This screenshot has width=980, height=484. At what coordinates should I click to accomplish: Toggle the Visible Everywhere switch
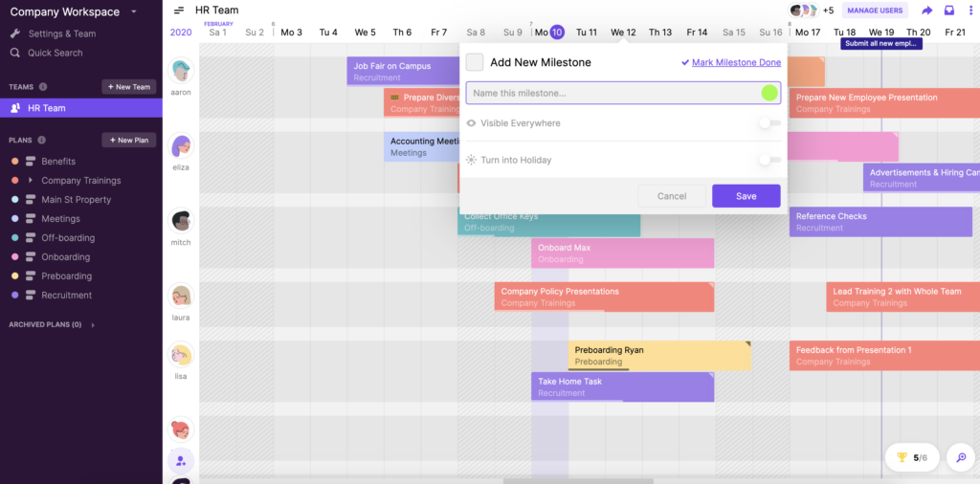769,123
